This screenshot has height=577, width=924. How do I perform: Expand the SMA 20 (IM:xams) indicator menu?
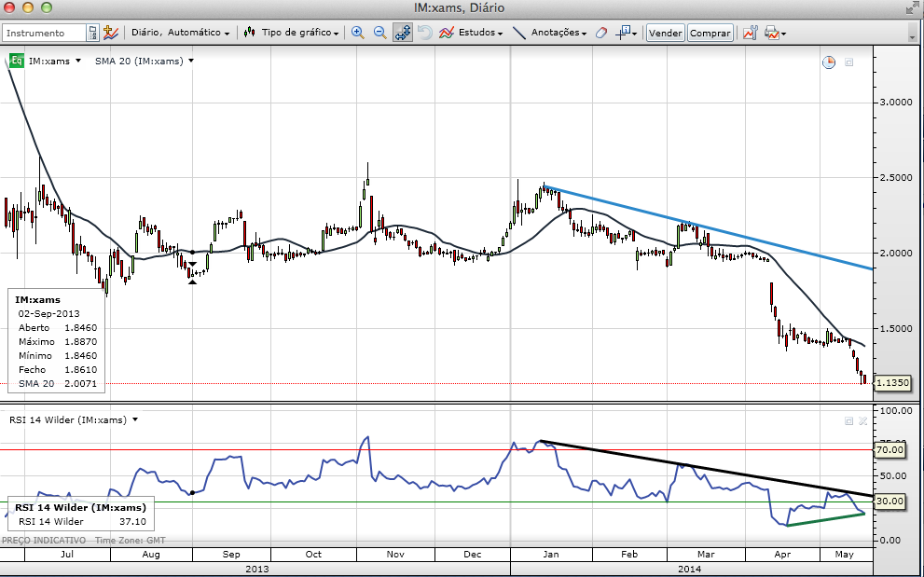[x=145, y=61]
